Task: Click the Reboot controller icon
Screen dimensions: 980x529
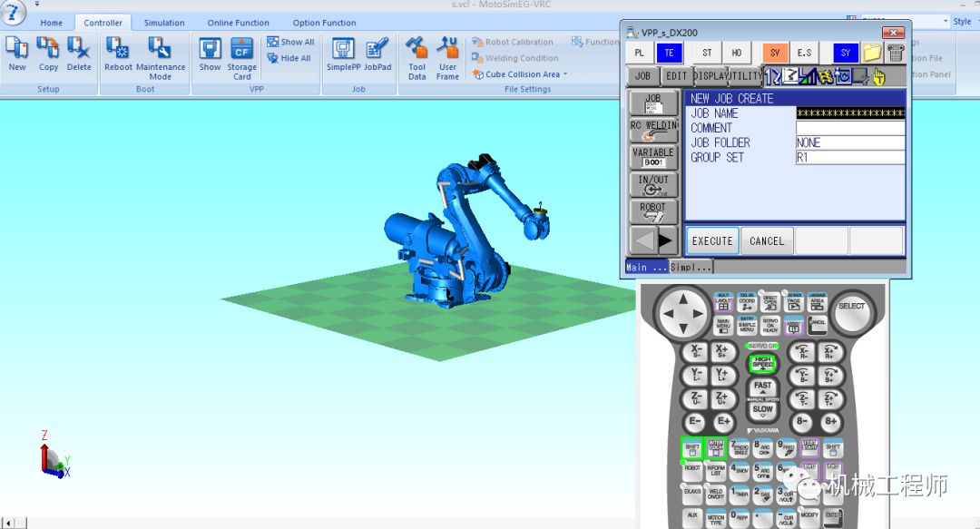Action: 118,54
